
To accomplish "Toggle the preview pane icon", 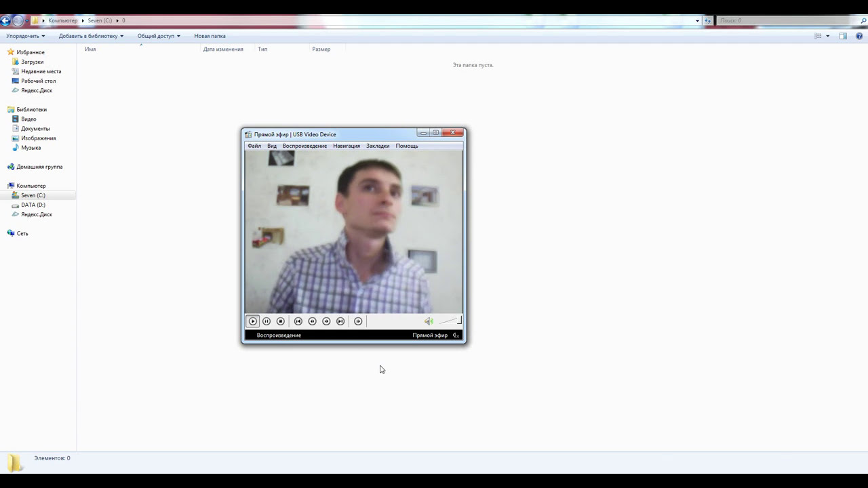I will pyautogui.click(x=843, y=36).
